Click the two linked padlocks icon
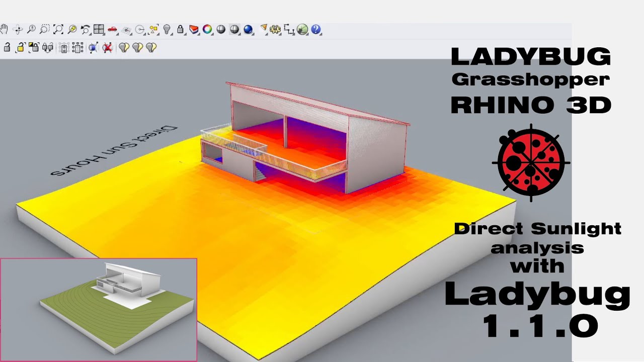The width and height of the screenshot is (644, 362). click(x=48, y=48)
